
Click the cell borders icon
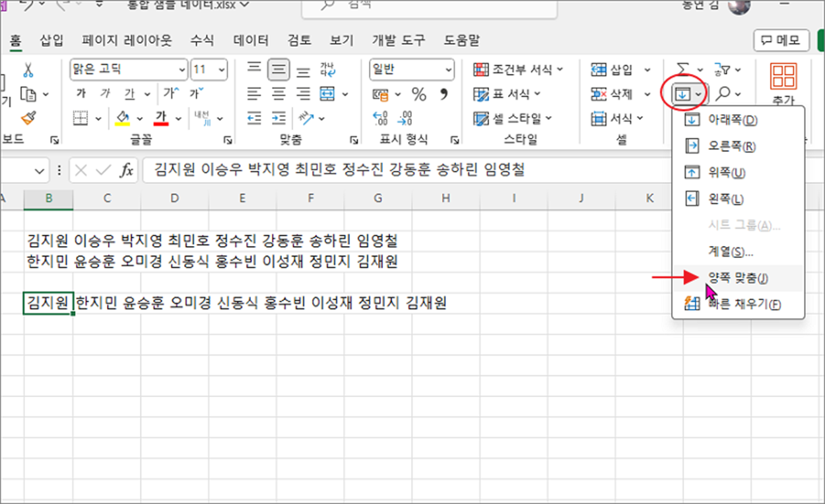pos(81,118)
